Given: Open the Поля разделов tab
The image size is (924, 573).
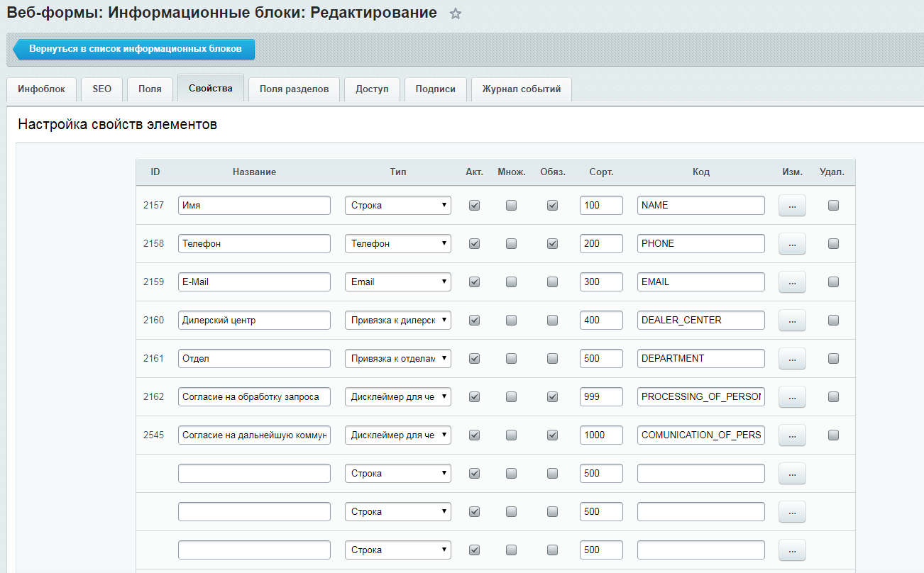Looking at the screenshot, I should tap(294, 89).
